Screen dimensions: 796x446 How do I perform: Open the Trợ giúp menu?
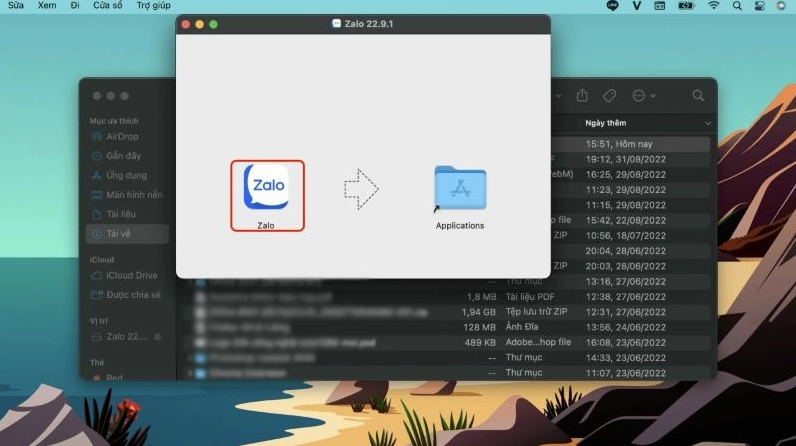pyautogui.click(x=154, y=6)
